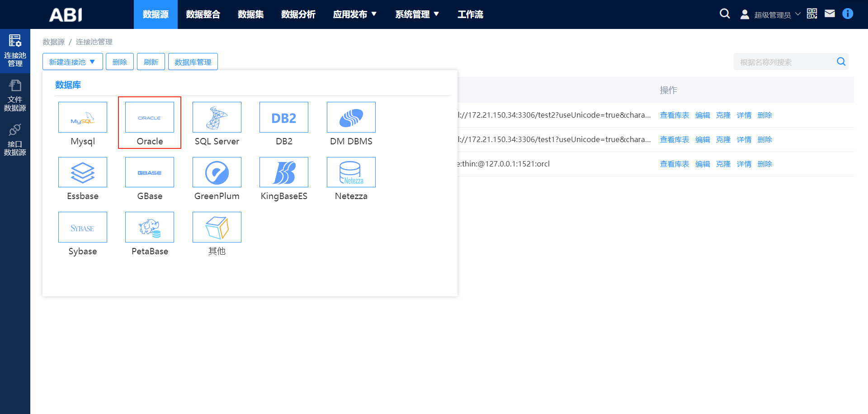
Task: Click 编辑 for the test1 connection
Action: point(703,139)
